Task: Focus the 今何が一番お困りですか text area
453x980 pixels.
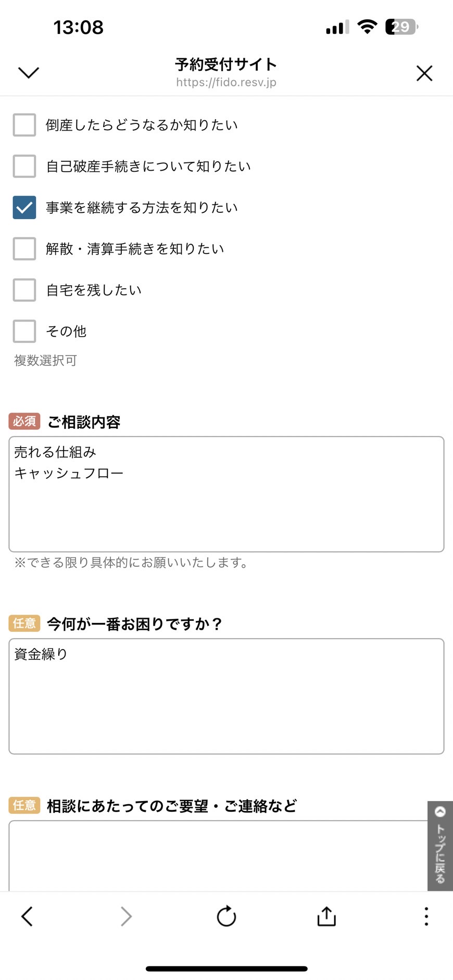Action: pos(227,696)
